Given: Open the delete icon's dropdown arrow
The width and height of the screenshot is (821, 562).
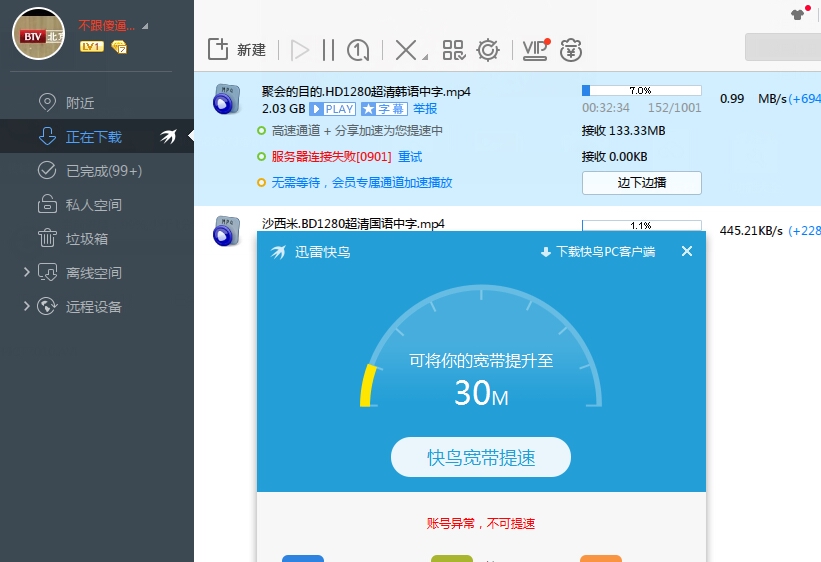Looking at the screenshot, I should tap(425, 57).
